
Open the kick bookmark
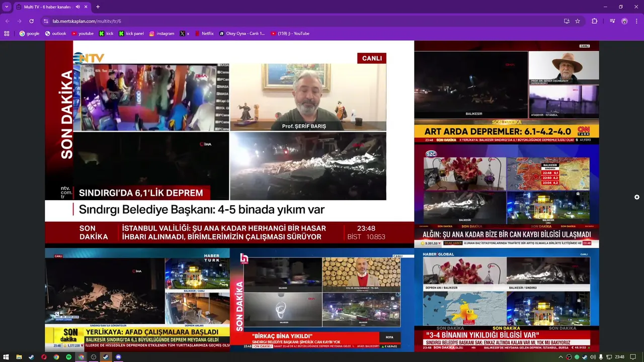coord(106,34)
